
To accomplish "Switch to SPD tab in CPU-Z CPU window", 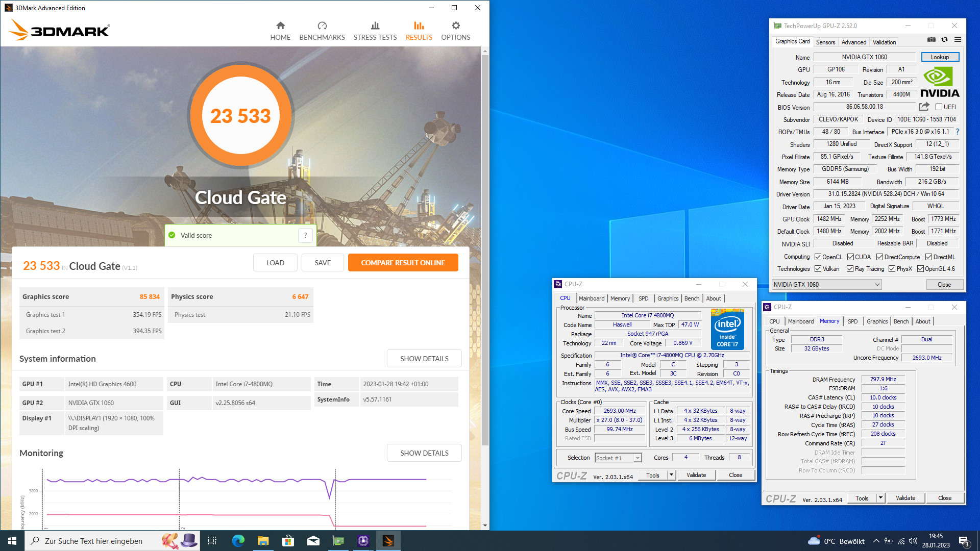I will pyautogui.click(x=643, y=298).
